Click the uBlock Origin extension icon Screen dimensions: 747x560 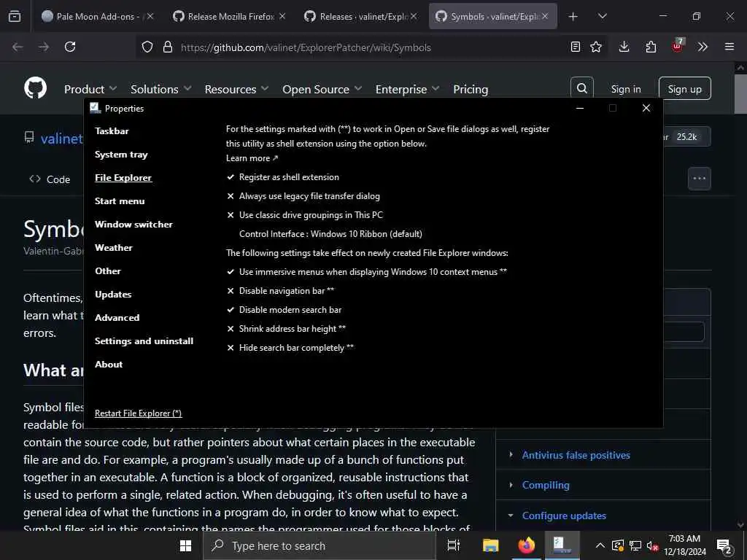click(677, 46)
